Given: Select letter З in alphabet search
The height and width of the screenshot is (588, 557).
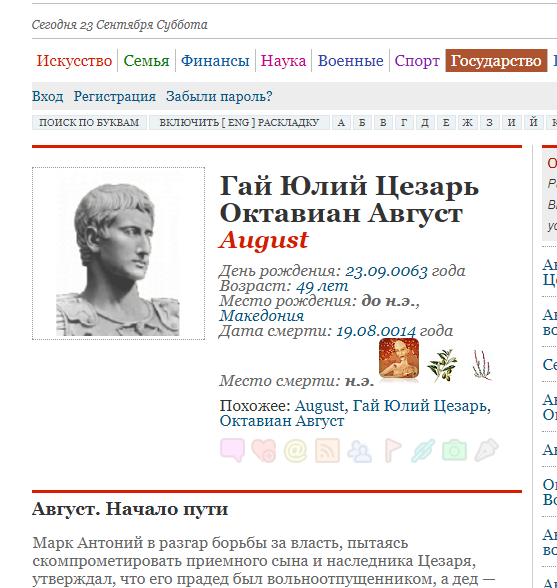Looking at the screenshot, I should [x=489, y=123].
